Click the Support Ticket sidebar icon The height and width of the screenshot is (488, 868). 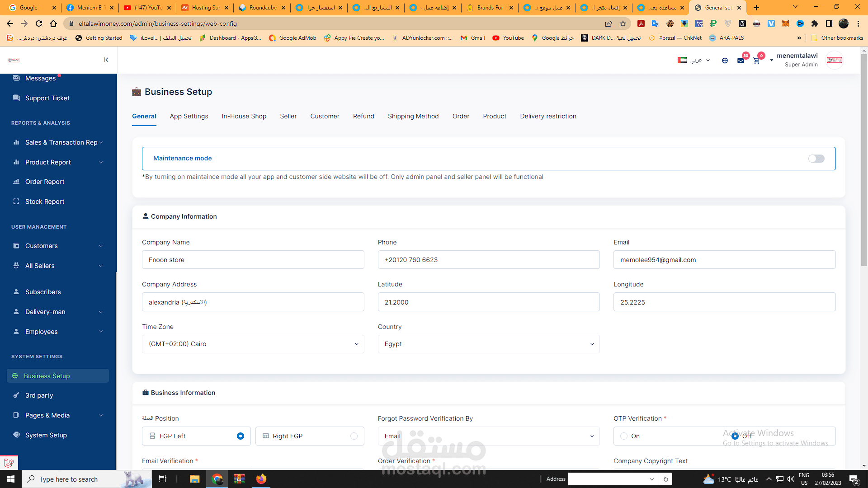(16, 98)
